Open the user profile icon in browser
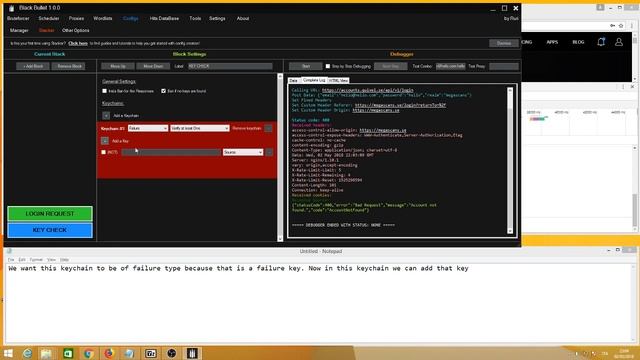This screenshot has height=360, width=640. [619, 42]
